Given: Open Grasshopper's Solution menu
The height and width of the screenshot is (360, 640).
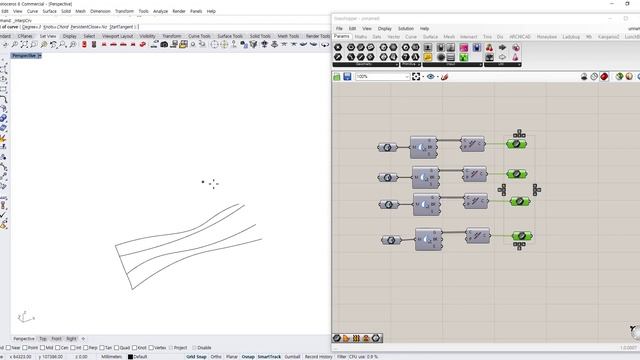Looking at the screenshot, I should click(406, 29).
